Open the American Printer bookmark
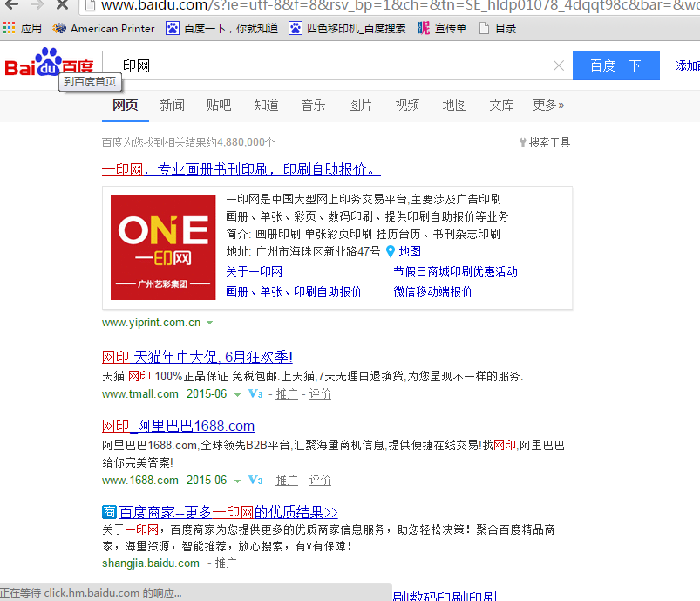 (103, 29)
